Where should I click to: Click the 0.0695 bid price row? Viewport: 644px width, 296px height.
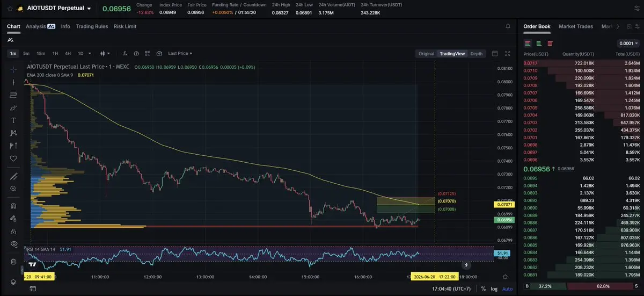pos(581,178)
